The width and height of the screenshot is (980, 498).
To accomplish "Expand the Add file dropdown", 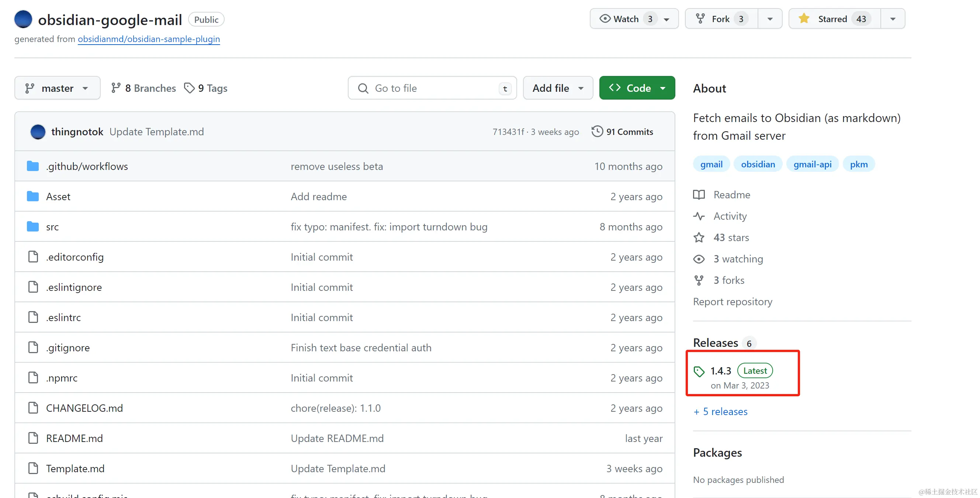I will (x=558, y=88).
